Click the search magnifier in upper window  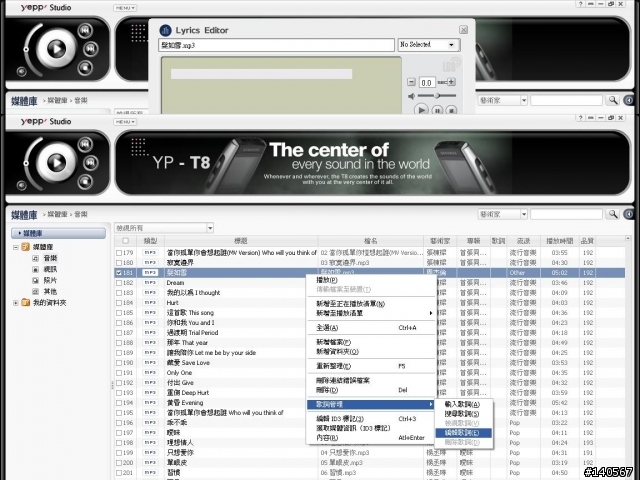[613, 100]
